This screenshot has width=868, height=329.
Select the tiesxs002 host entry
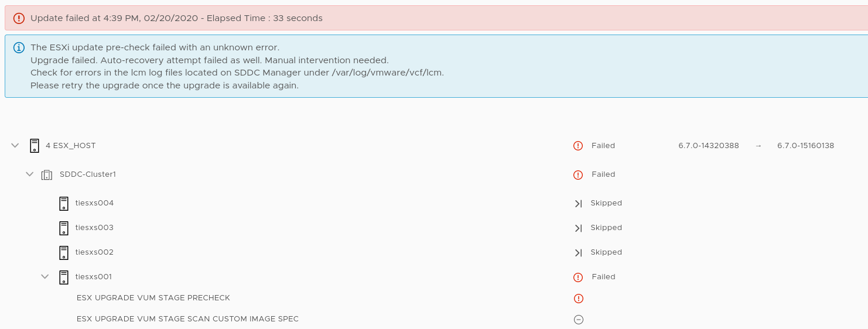(94, 252)
